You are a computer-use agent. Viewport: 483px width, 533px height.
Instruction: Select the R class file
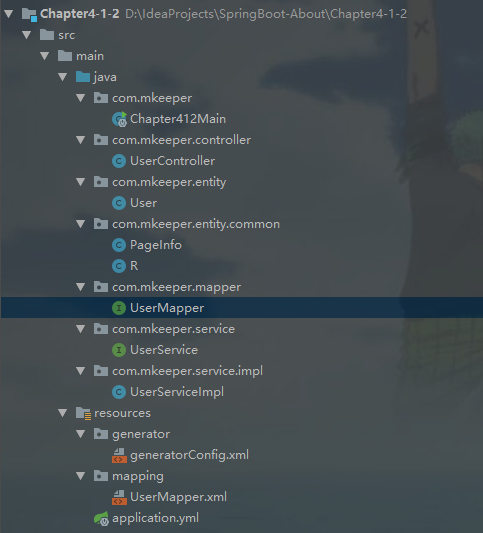coord(134,266)
